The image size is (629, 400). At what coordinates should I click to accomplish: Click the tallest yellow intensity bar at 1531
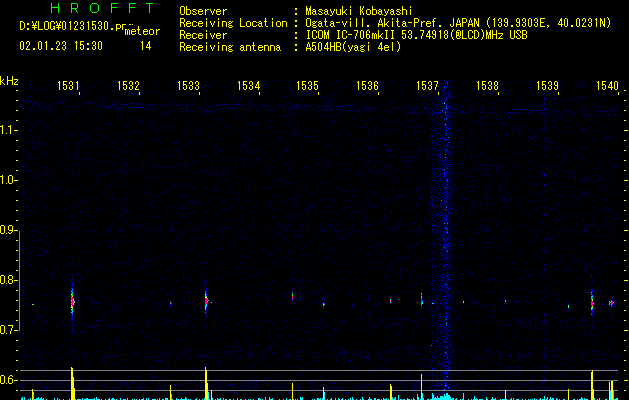(x=73, y=383)
